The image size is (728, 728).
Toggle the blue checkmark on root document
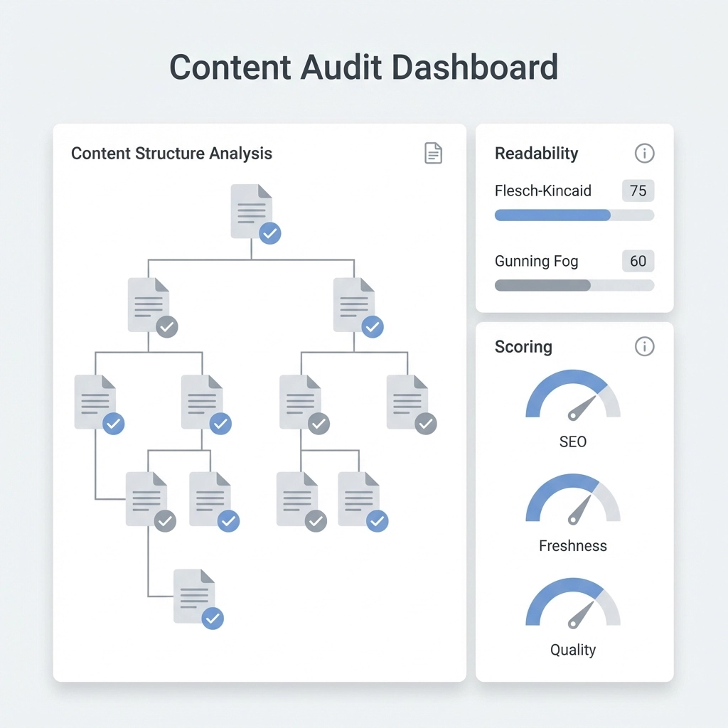[270, 232]
